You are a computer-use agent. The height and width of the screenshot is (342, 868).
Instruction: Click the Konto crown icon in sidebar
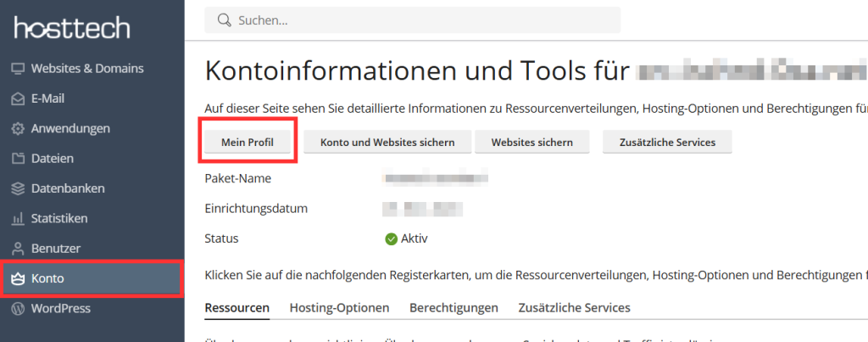coord(17,278)
